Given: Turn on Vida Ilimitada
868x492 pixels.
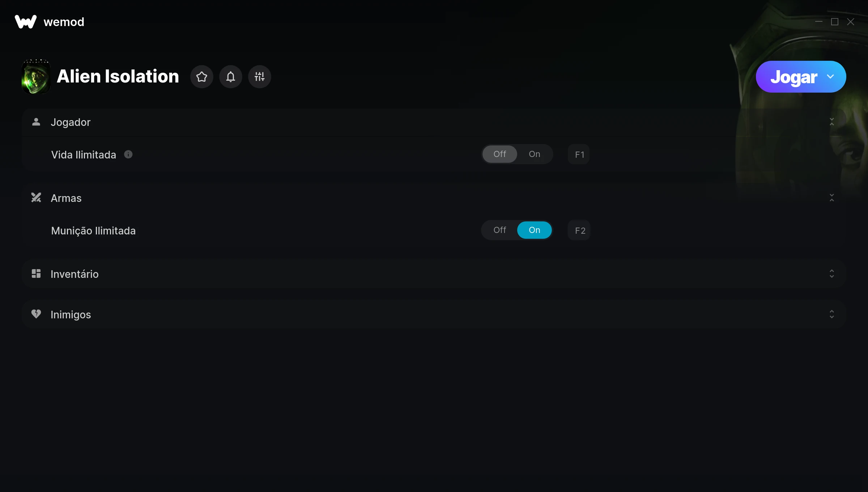Looking at the screenshot, I should [535, 154].
